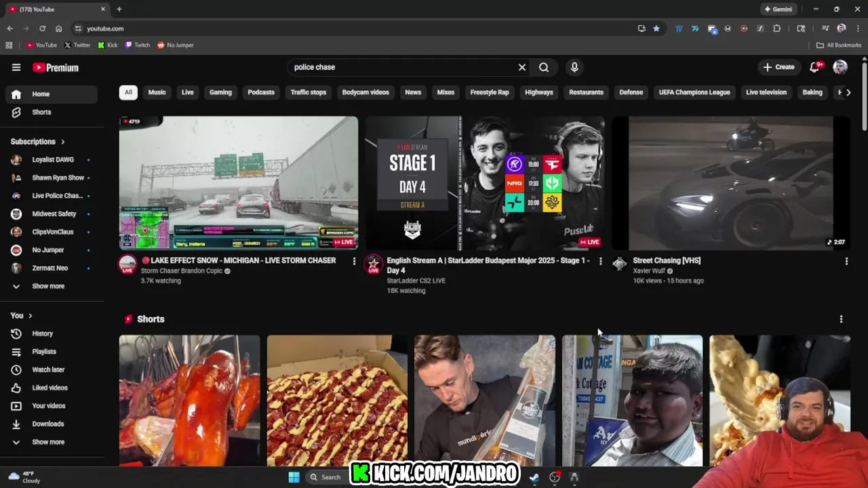Open Shorts from the sidebar
The height and width of the screenshot is (488, 868).
(52, 112)
